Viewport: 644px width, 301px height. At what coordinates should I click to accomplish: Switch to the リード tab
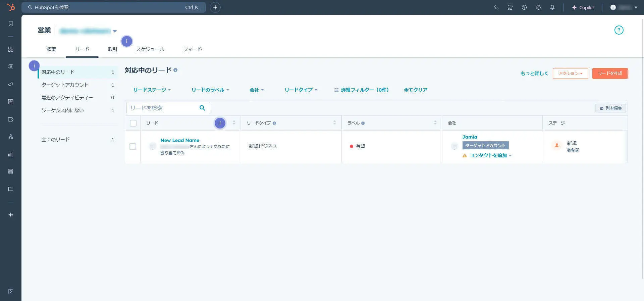tap(82, 49)
